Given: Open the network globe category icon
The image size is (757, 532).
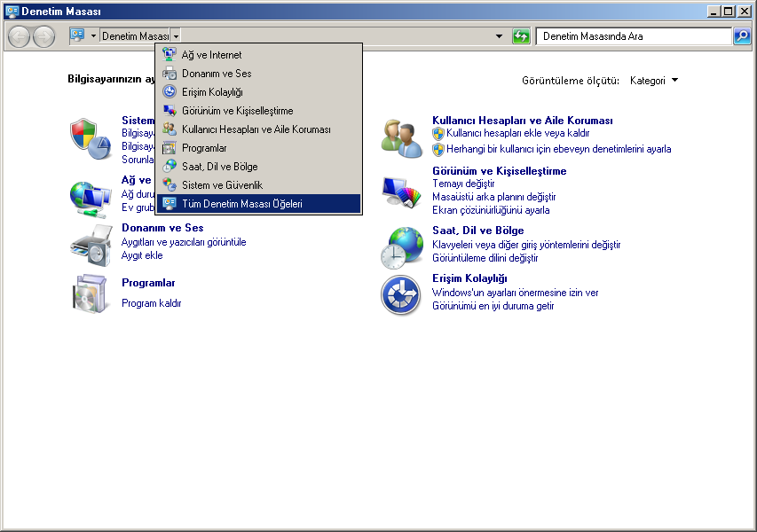Looking at the screenshot, I should pyautogui.click(x=91, y=198).
